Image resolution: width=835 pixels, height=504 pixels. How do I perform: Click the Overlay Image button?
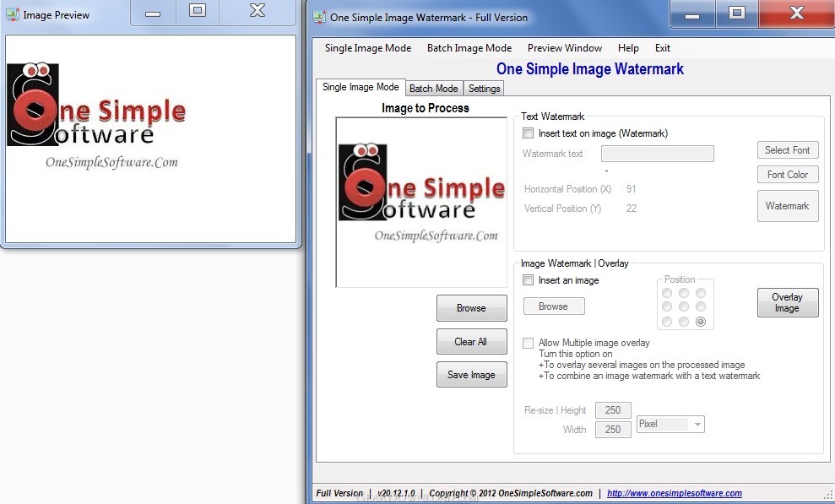click(x=788, y=302)
